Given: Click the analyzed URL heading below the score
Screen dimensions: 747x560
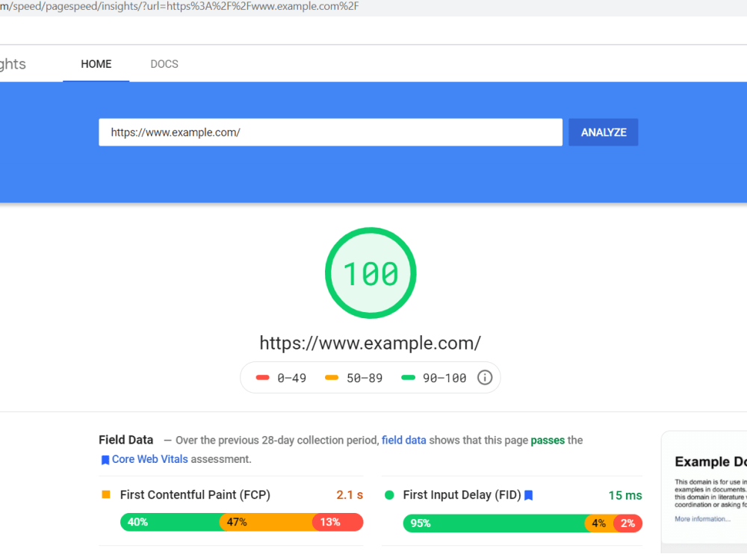Looking at the screenshot, I should (371, 343).
